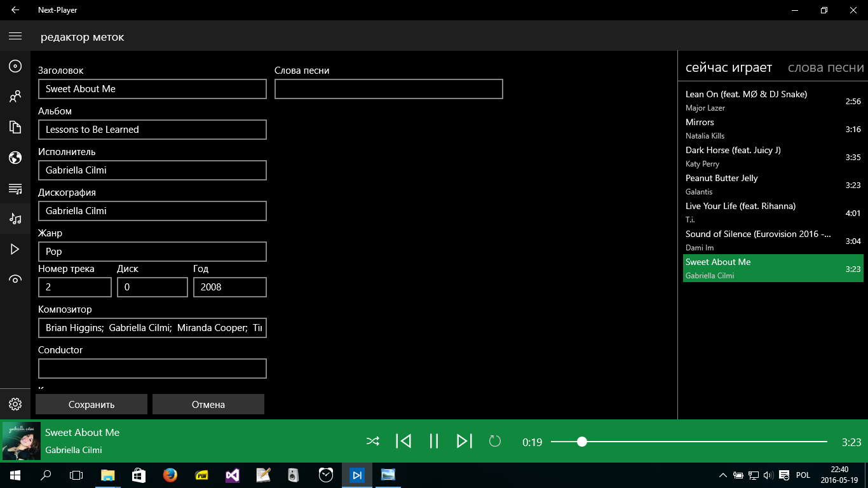Image resolution: width=868 pixels, height=488 pixels.
Task: Click the Год field showing 2008
Action: click(x=230, y=287)
